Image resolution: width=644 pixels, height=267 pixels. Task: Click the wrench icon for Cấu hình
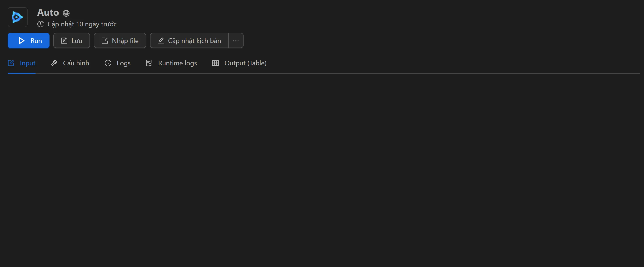(54, 63)
